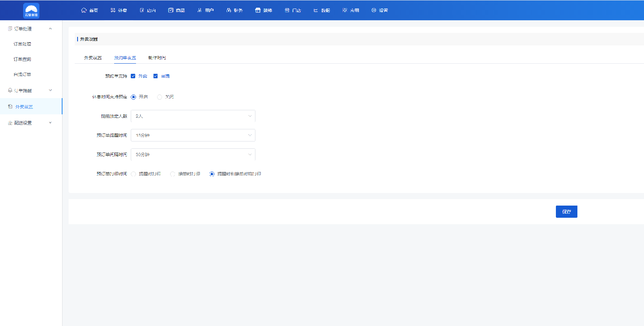Open the 外卖 nav icon
644x326 pixels.
pos(113,10)
